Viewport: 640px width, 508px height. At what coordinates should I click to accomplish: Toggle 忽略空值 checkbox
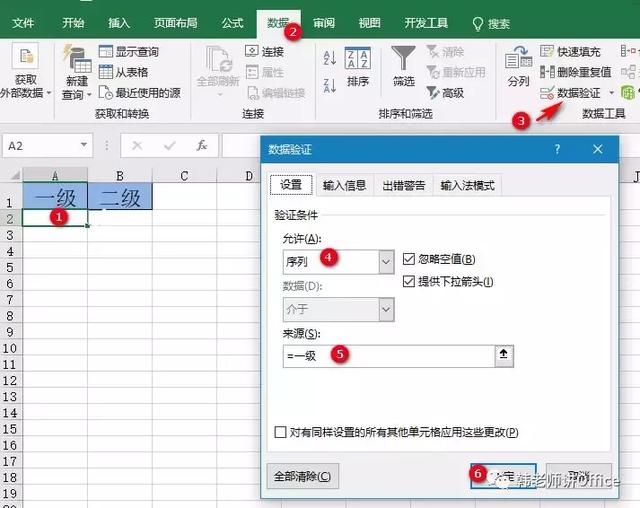(409, 259)
